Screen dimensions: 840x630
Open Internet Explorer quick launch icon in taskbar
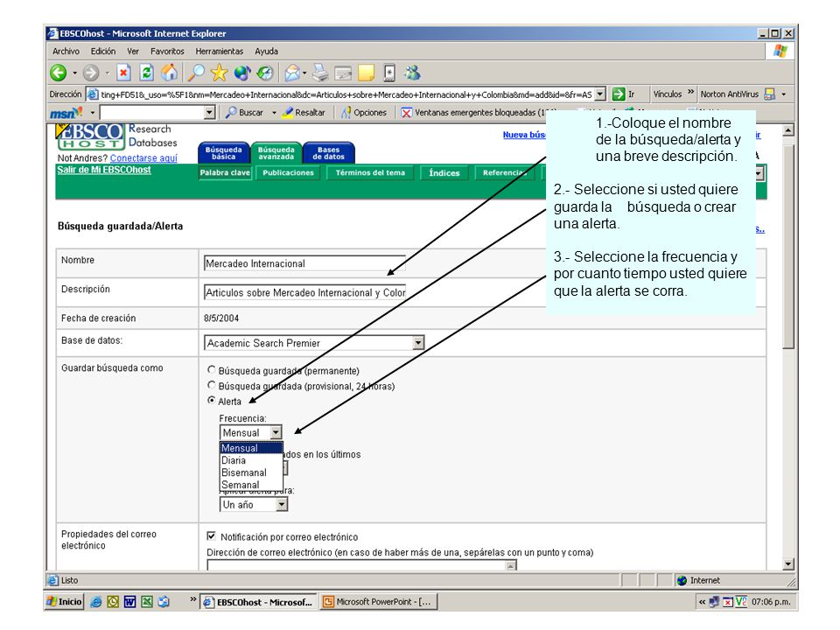coord(96,602)
